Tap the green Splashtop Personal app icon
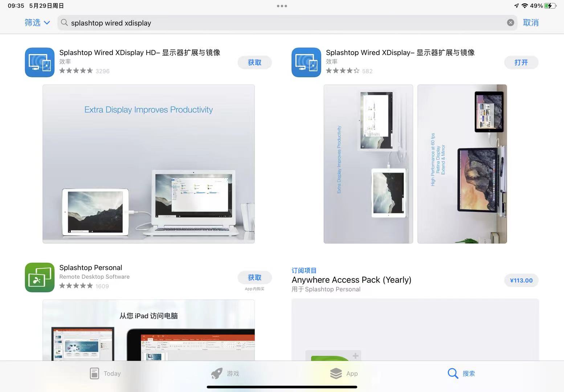Screen dimensions: 564x392 coord(40,277)
